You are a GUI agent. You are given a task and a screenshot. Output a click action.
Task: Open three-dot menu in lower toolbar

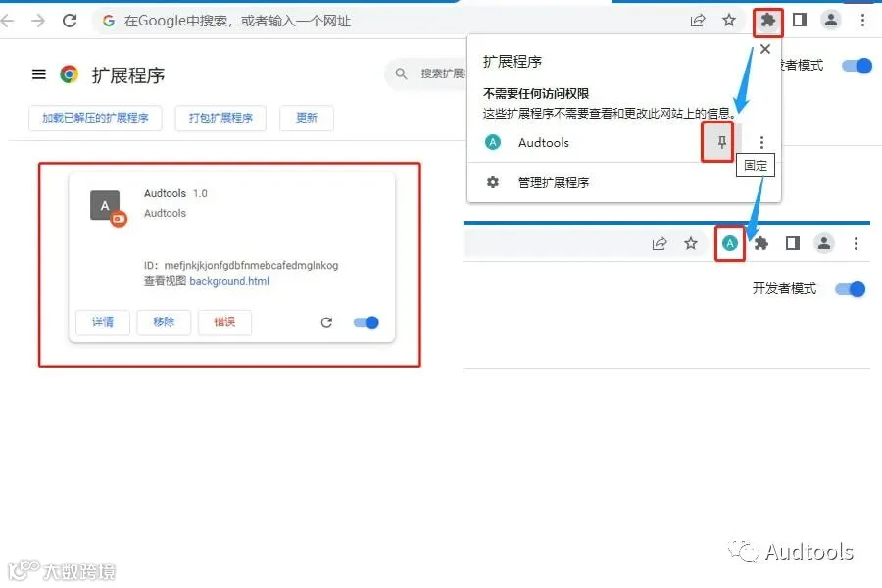click(x=856, y=243)
